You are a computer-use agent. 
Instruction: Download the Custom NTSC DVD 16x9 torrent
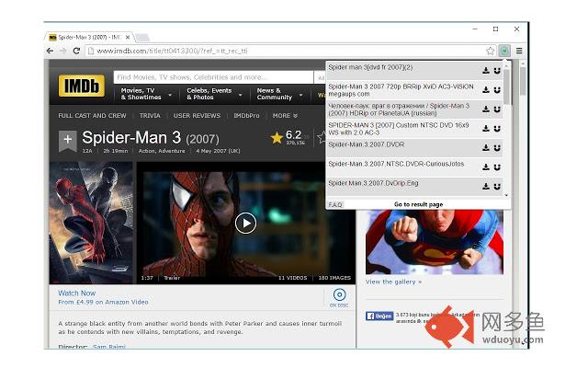coord(486,129)
